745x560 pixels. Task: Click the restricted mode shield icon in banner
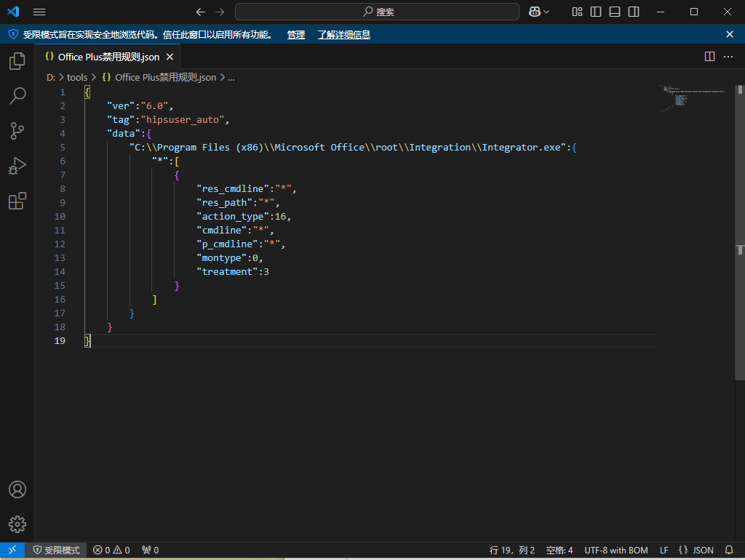point(13,34)
